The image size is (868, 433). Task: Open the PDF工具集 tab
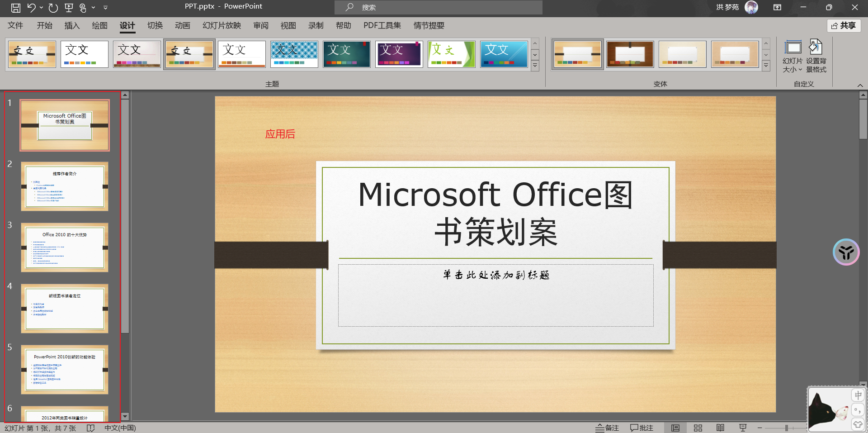(382, 25)
